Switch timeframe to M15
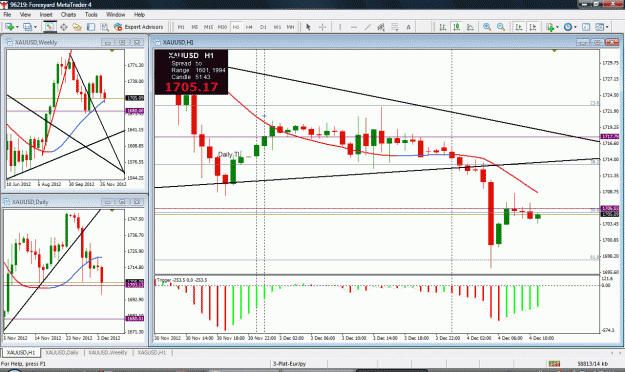 (208, 27)
